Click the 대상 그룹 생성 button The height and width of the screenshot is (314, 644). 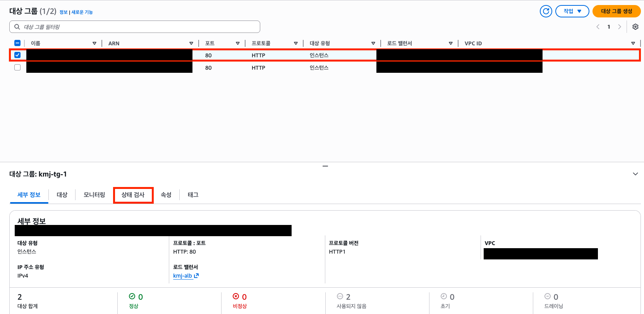(x=616, y=11)
